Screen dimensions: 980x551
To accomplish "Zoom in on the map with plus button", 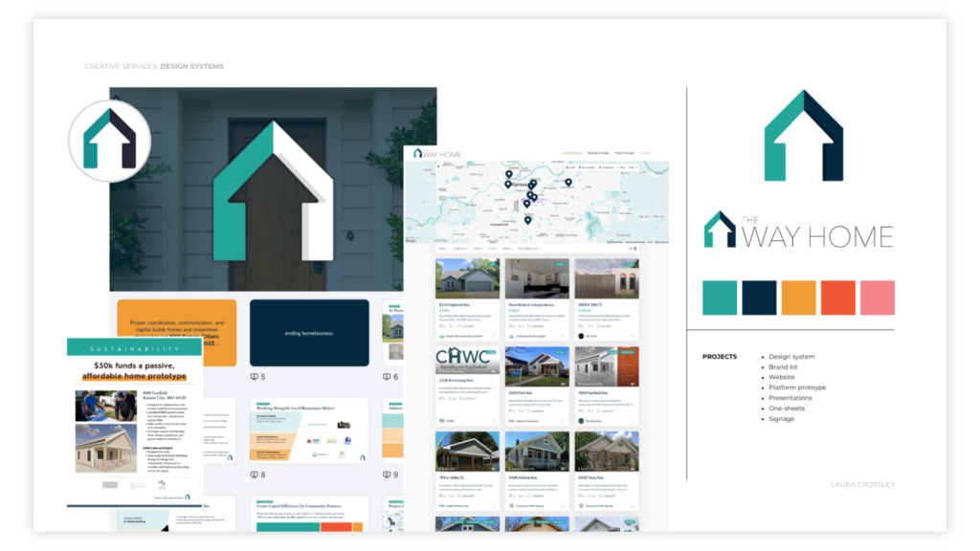I will pyautogui.click(x=438, y=166).
